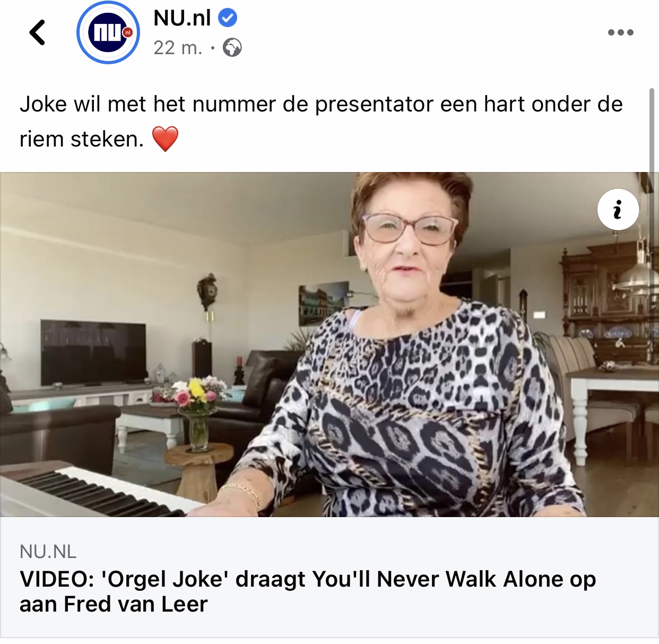Click the globe public audience icon
This screenshot has height=644, width=659.
(232, 48)
